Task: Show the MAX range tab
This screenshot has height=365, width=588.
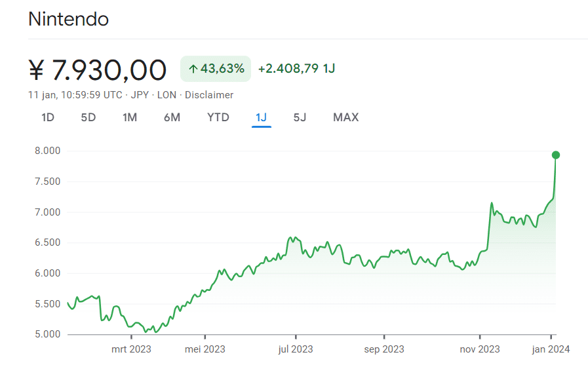Action: [x=345, y=118]
